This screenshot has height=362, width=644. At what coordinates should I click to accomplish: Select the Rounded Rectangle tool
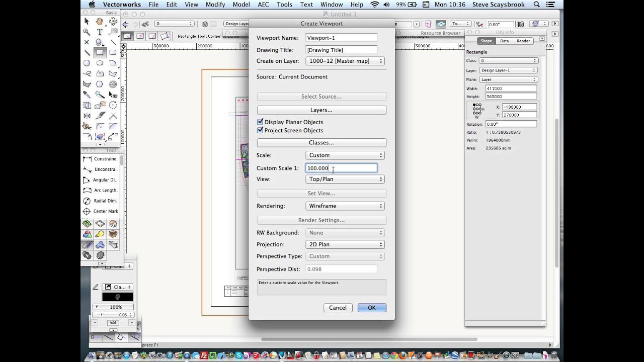(113, 52)
